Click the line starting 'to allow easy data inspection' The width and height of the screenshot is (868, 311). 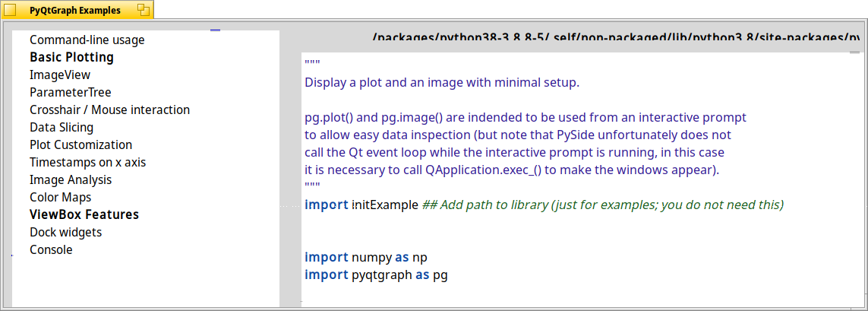[x=518, y=135]
